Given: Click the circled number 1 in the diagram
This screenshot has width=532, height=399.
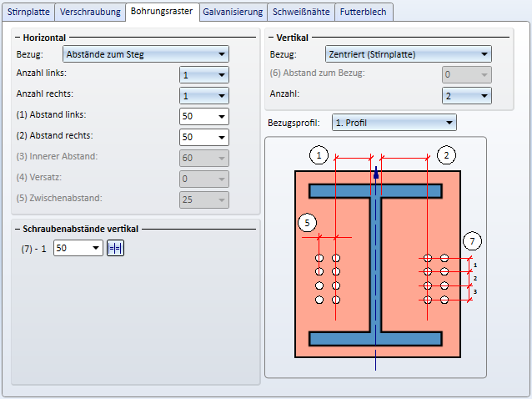Looking at the screenshot, I should pos(319,155).
